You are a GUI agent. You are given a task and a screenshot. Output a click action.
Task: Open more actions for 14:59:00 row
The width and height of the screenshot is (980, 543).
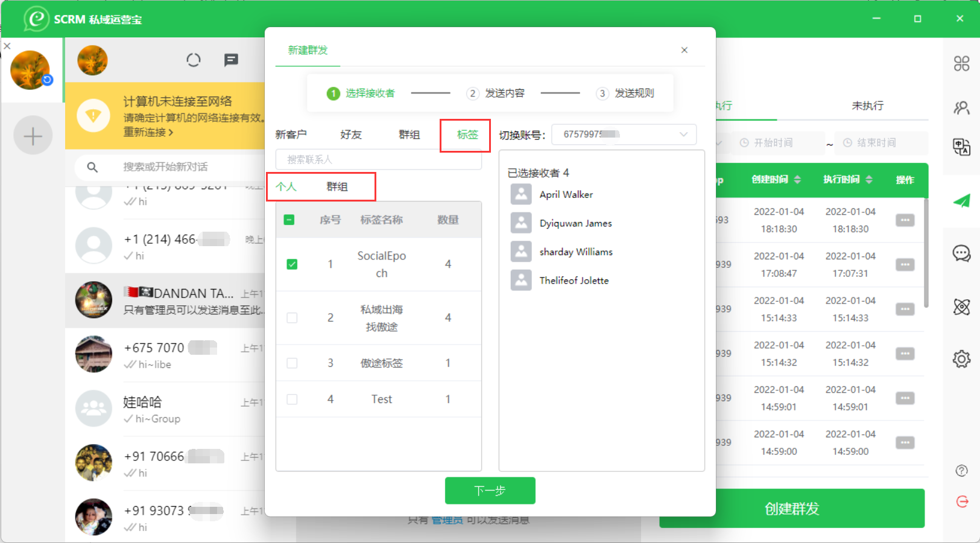(905, 443)
